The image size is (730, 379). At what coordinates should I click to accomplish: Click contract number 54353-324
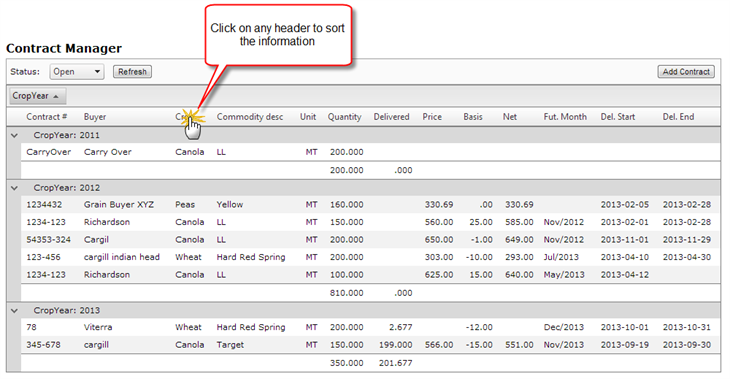click(x=48, y=240)
